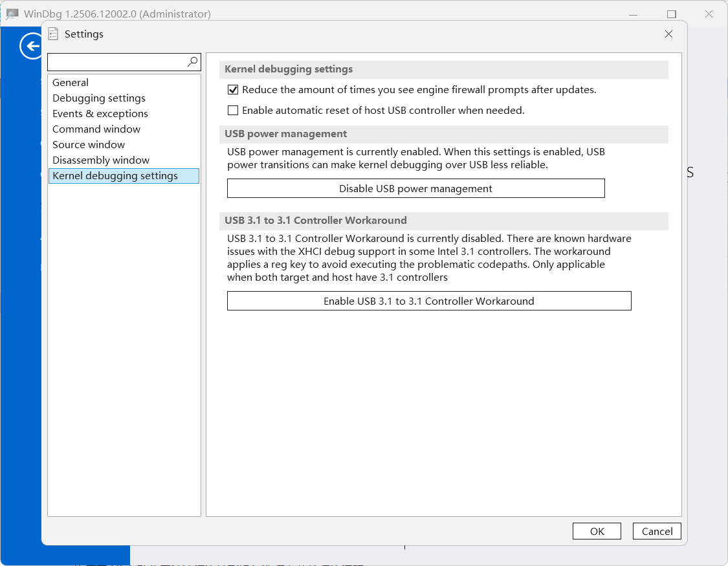Open Source window settings
This screenshot has width=728, height=566.
124,145
